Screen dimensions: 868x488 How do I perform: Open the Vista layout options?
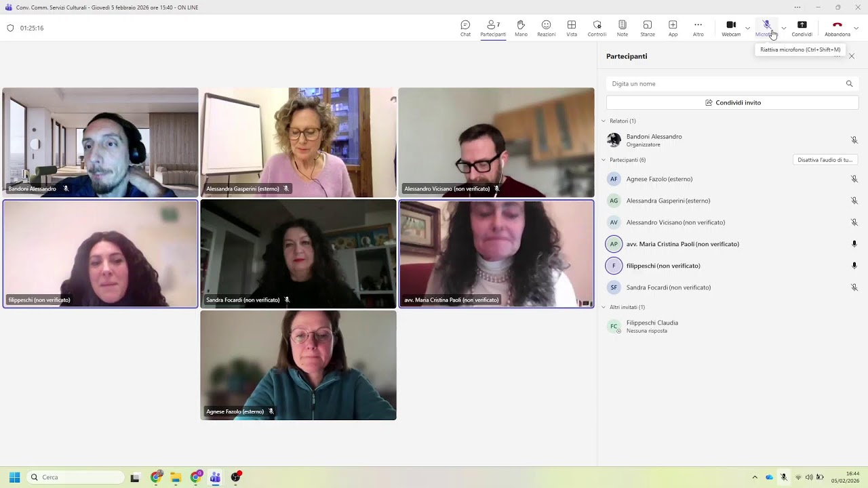pyautogui.click(x=572, y=28)
